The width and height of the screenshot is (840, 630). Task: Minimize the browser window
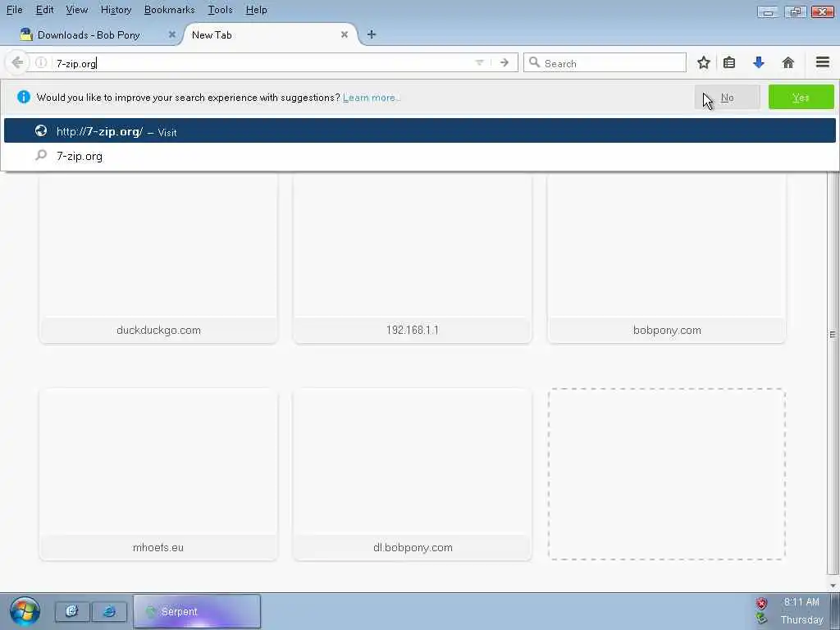pyautogui.click(x=768, y=11)
